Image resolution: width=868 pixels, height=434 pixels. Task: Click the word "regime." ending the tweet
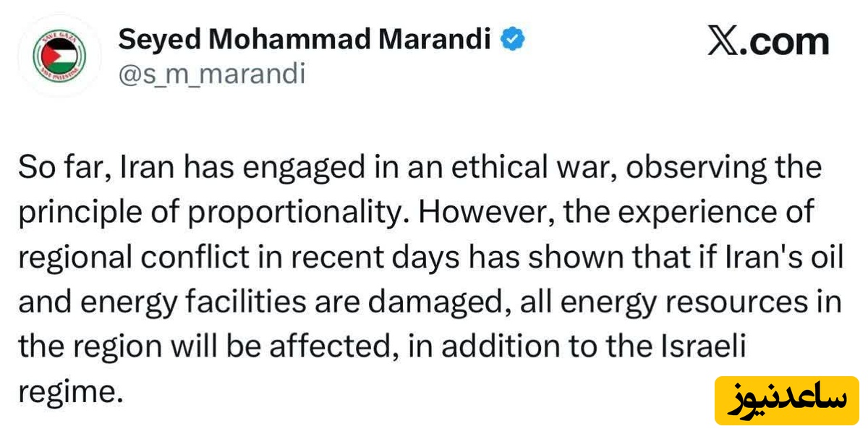[x=67, y=392]
